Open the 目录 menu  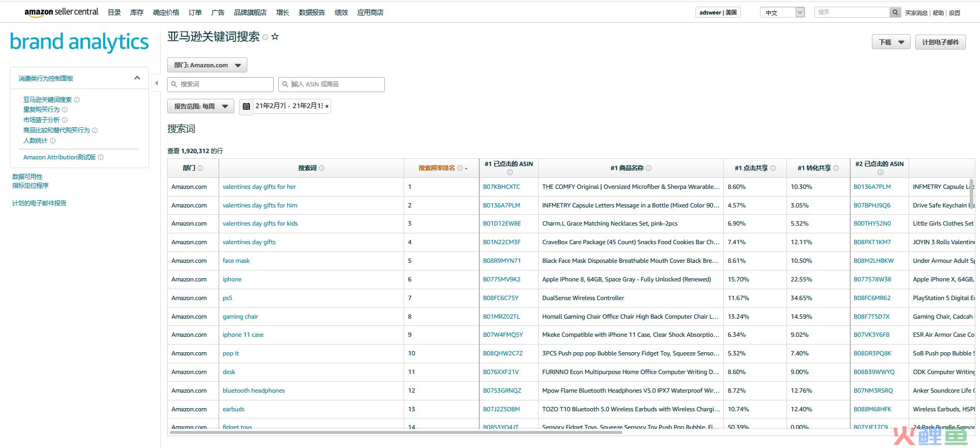pos(114,12)
